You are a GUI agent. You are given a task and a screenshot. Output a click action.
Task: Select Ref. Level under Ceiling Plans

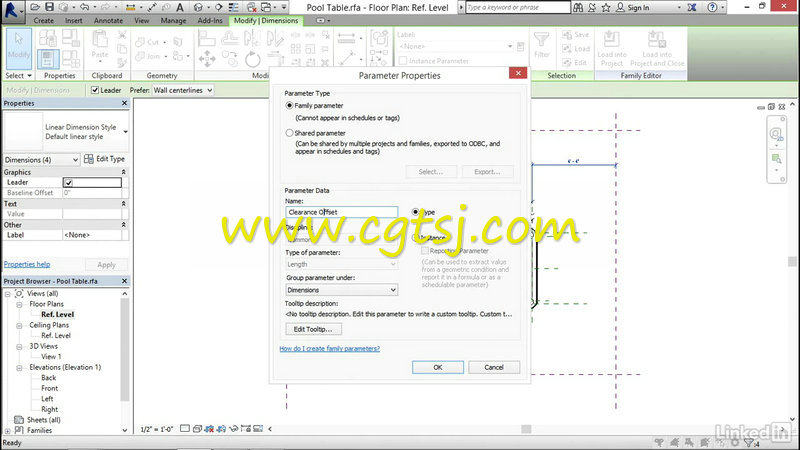click(56, 336)
